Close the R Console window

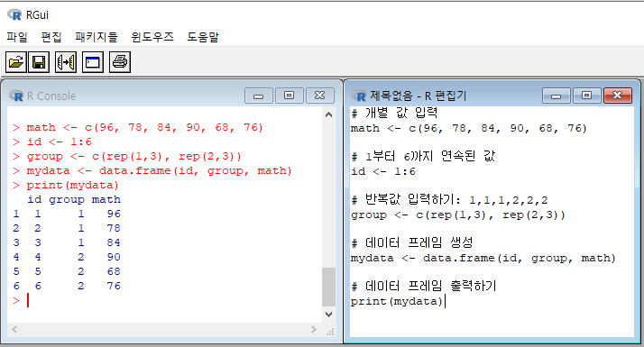[320, 96]
